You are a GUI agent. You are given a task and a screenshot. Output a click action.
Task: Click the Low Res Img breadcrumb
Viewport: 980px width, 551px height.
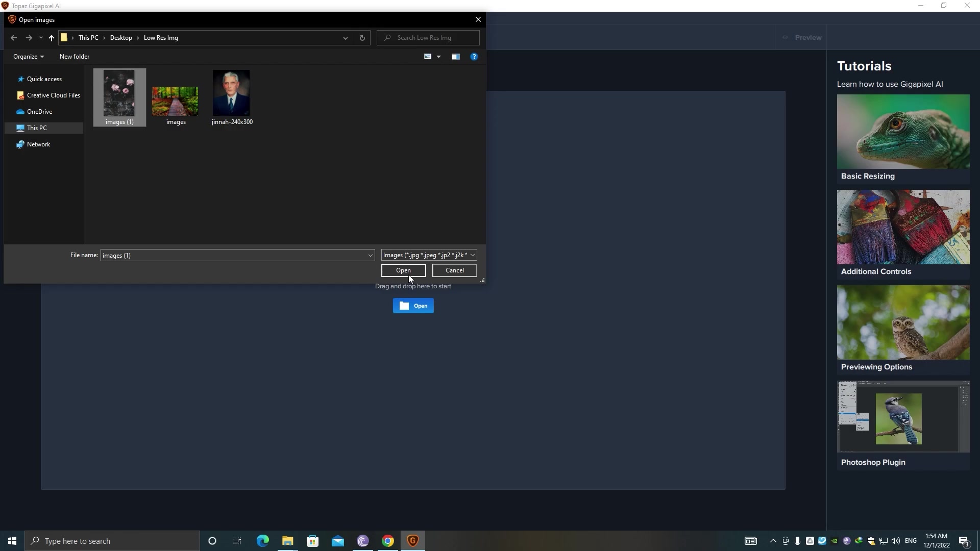coord(161,38)
